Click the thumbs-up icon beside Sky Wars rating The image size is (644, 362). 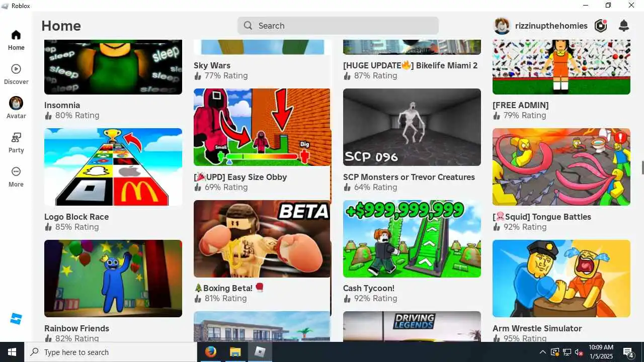(x=198, y=76)
